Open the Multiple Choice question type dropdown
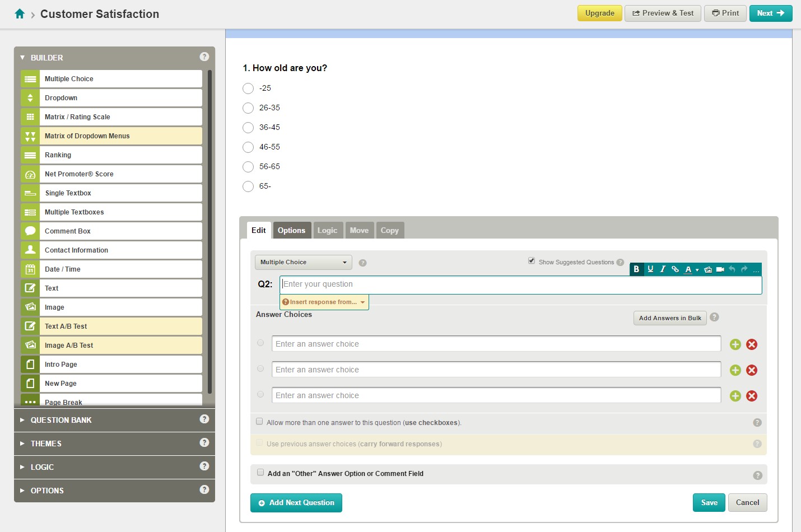The height and width of the screenshot is (532, 801). tap(303, 262)
